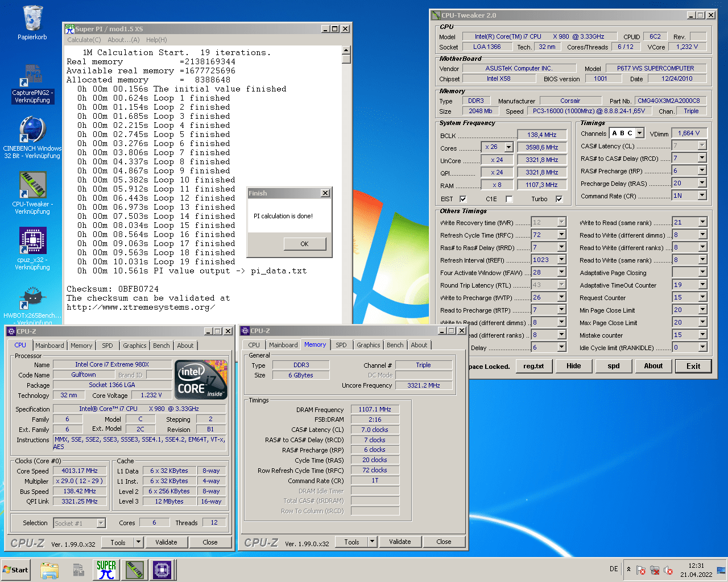Toggle the Turbo checkbox
The width and height of the screenshot is (728, 582).
(559, 199)
